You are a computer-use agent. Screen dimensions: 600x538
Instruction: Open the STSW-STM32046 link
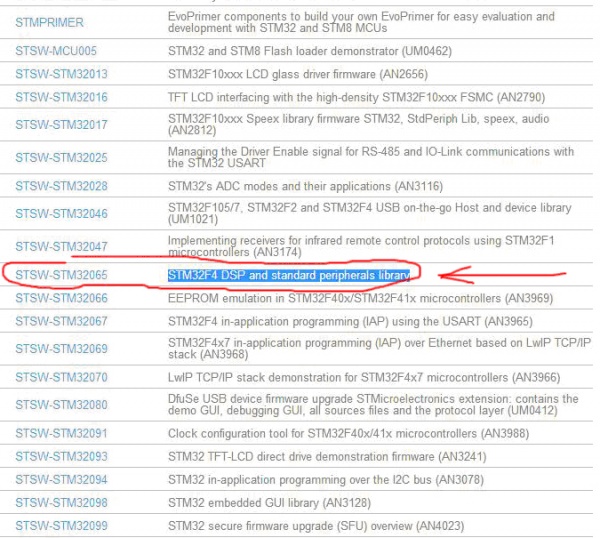[61, 214]
